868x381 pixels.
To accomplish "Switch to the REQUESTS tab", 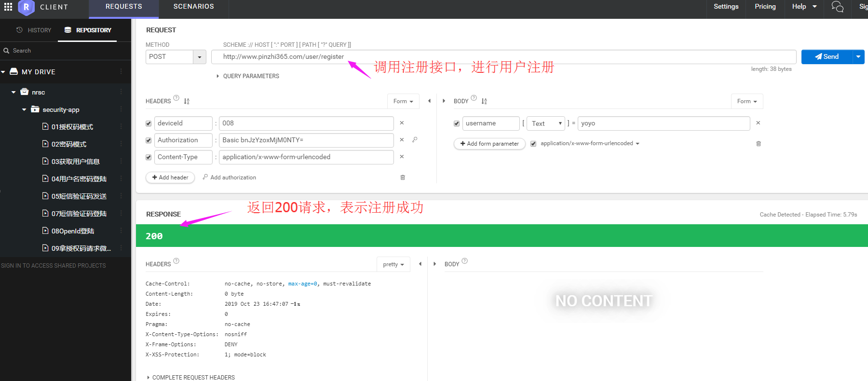I will coord(124,7).
